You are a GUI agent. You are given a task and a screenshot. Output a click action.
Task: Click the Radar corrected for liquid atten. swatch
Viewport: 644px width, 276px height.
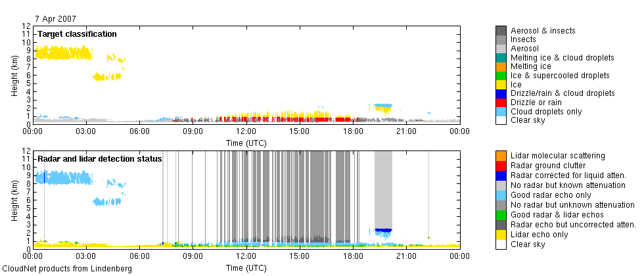pos(501,173)
